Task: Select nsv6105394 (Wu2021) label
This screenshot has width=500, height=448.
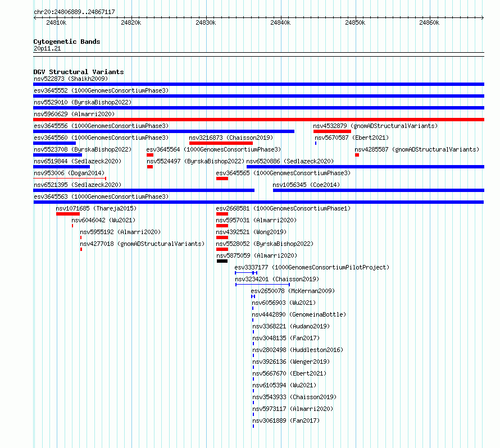Action: [x=284, y=385]
